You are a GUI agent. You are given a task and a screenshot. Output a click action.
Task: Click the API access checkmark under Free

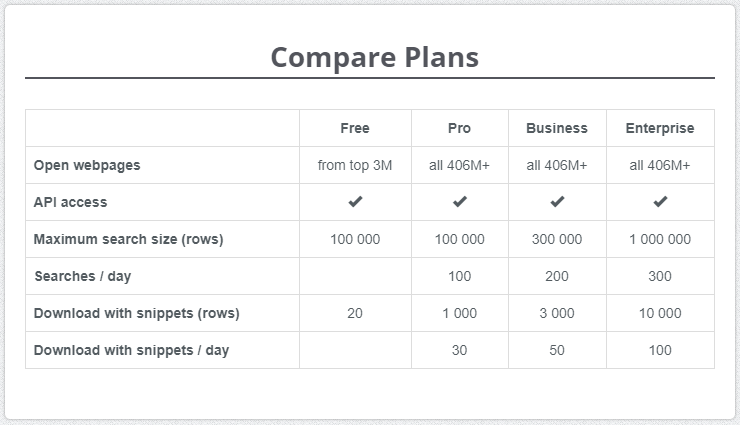point(355,202)
